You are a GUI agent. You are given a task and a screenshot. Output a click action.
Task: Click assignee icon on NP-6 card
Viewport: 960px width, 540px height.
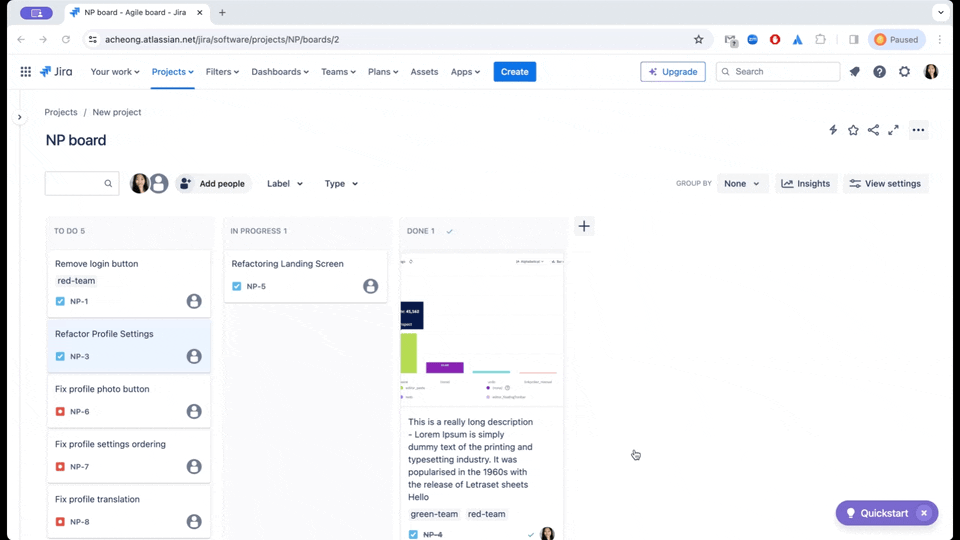194,411
